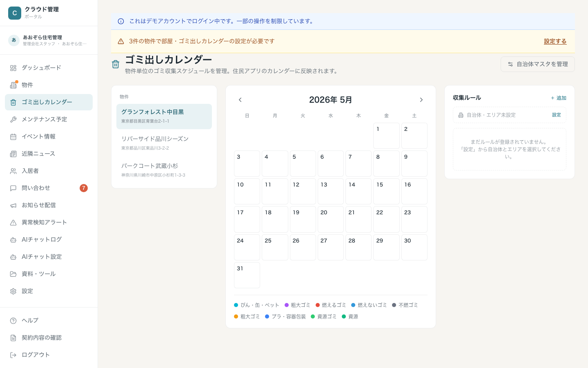
Task: Click the びん・缶・ペット cyan legend dot
Action: (236, 305)
